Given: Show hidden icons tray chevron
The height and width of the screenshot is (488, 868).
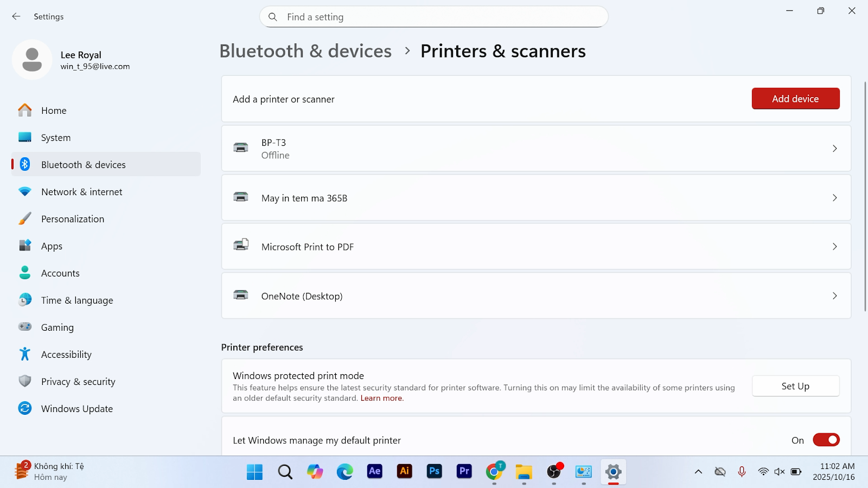Looking at the screenshot, I should coord(698,472).
